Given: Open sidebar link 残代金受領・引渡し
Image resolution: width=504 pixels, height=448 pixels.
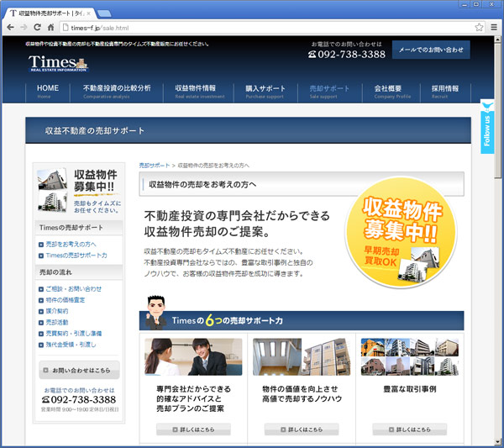Looking at the screenshot, I should 71,345.
